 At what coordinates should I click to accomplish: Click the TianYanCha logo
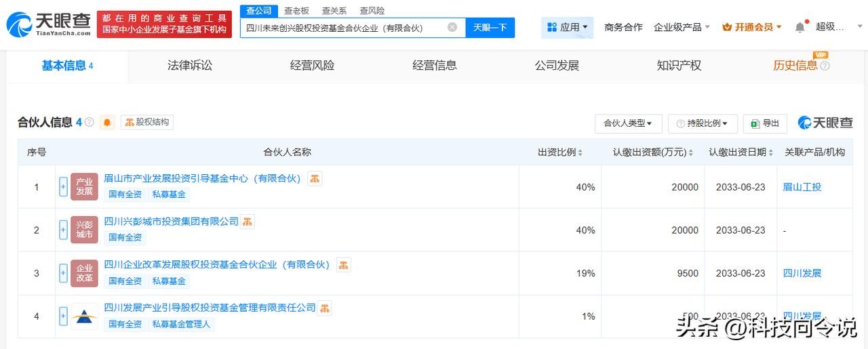tap(47, 24)
